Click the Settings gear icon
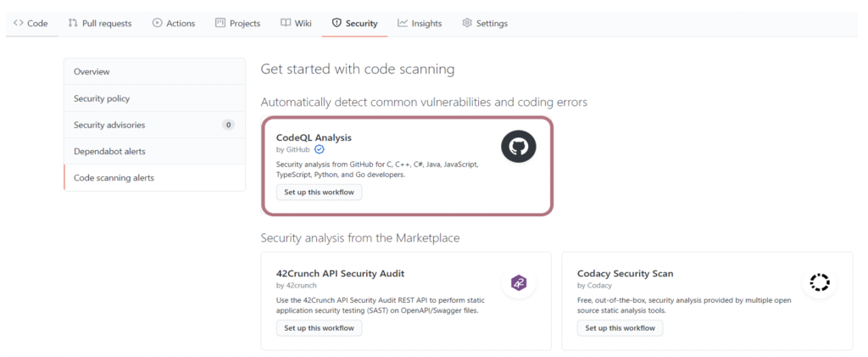868x357 pixels. (x=467, y=23)
